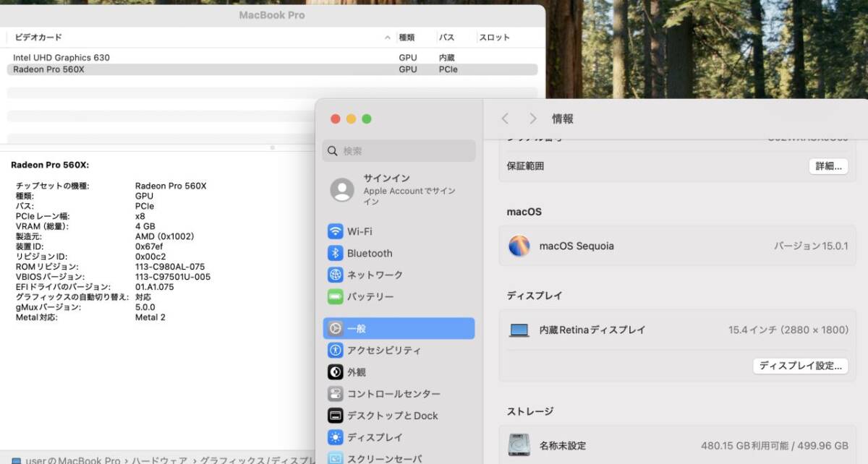Viewport: 868px width, 464px height.
Task: Click the laptop icon beside 内蔵Retinaディスプレイ
Action: pos(519,330)
